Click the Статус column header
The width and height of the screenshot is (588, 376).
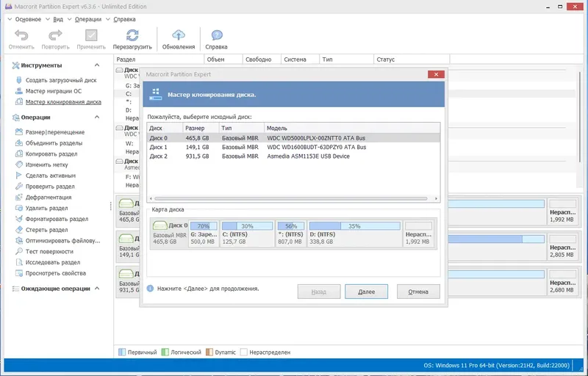412,59
